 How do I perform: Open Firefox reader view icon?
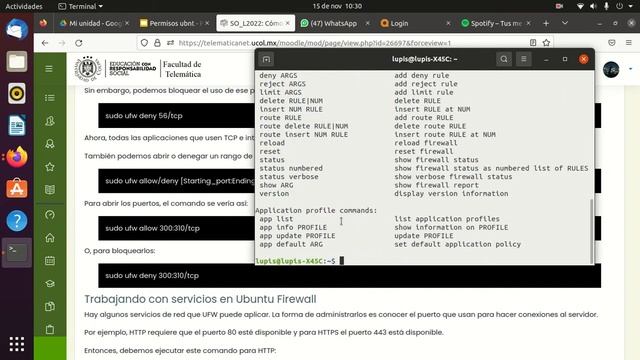[533, 43]
